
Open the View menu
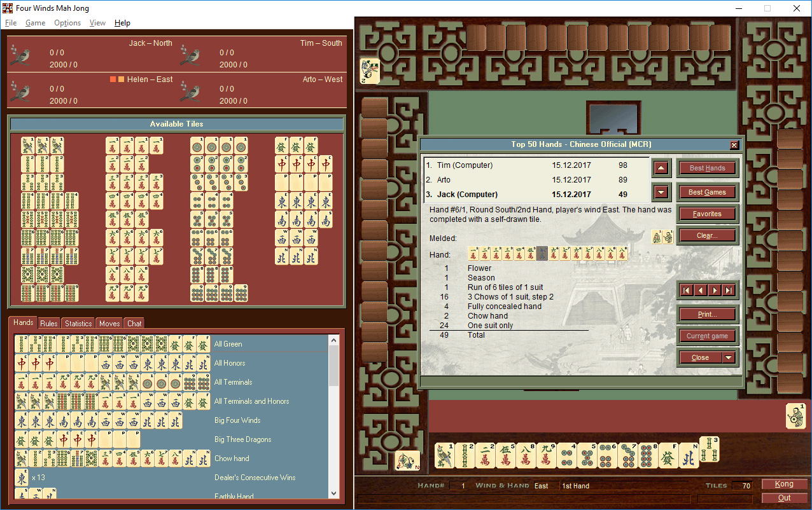coord(97,23)
